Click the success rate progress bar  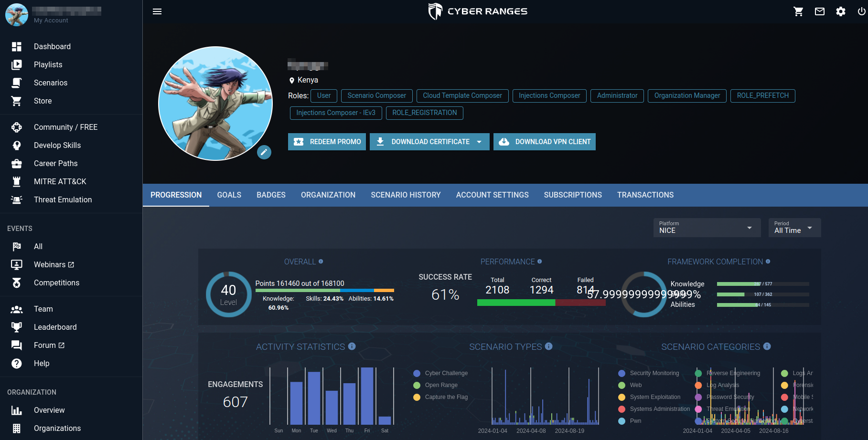[x=540, y=303]
